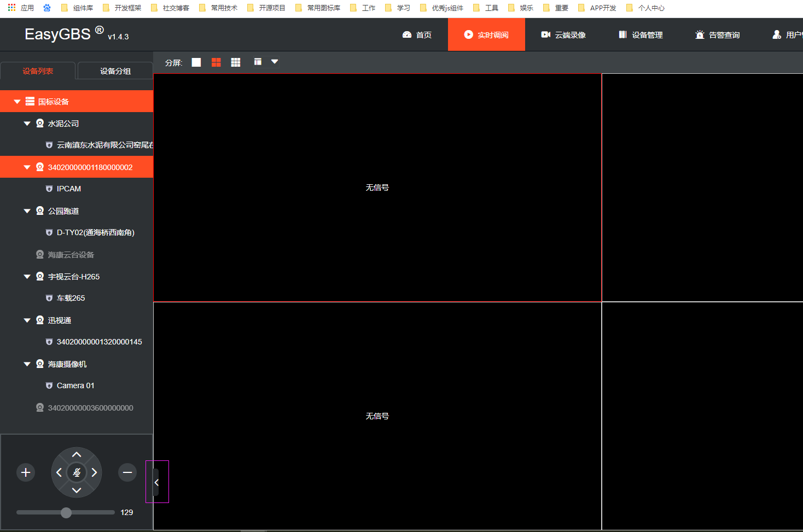Screen dimensions: 803x532
Task: Switch to 设备分组 tab
Action: point(115,71)
